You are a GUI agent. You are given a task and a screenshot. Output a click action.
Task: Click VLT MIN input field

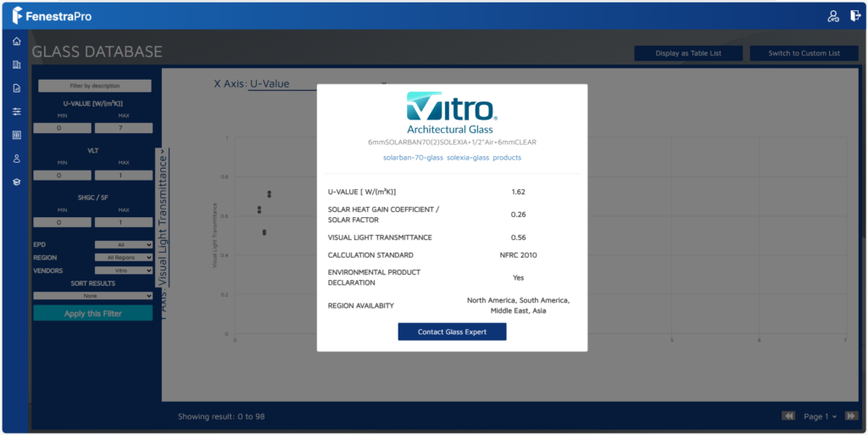click(x=62, y=175)
